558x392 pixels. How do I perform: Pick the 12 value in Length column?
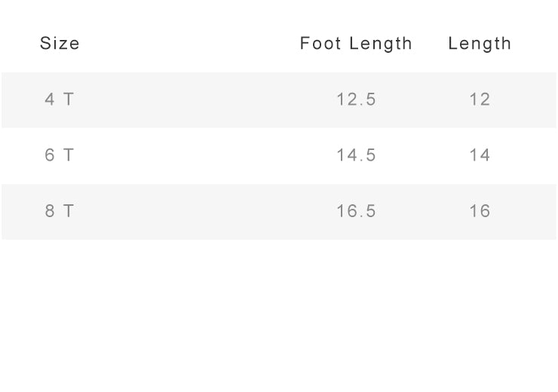[x=480, y=100]
